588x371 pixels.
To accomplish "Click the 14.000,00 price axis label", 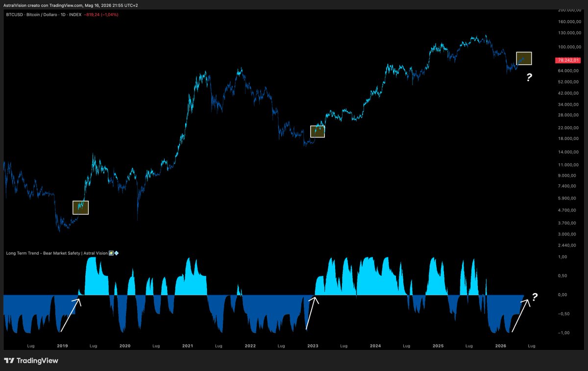I will pyautogui.click(x=568, y=152).
